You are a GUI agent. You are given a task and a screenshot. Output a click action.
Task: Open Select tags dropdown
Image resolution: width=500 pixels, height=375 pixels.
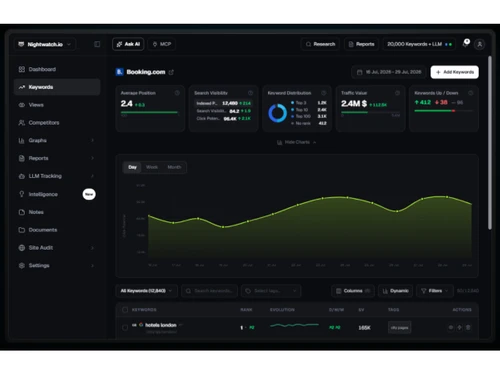point(271,291)
